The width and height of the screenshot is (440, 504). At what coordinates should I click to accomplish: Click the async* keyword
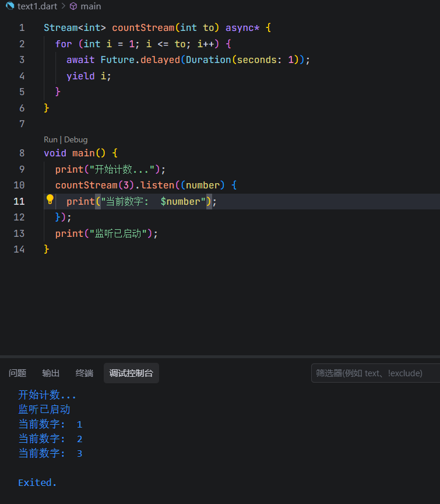point(242,27)
